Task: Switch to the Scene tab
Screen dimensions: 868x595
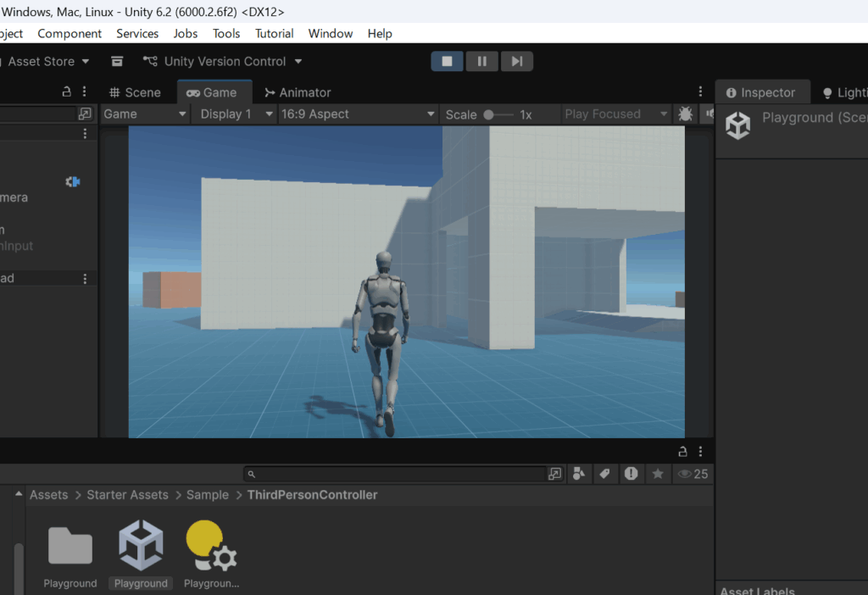Action: coord(135,92)
